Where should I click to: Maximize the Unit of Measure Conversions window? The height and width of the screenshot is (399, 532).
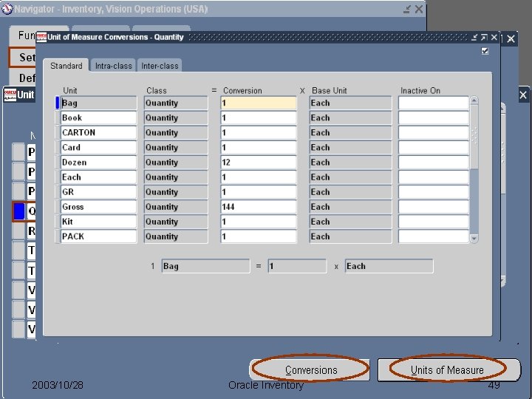click(x=484, y=38)
